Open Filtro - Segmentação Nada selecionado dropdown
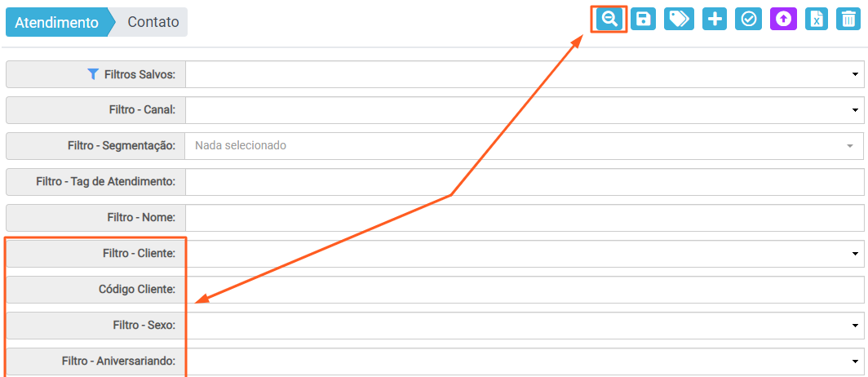The image size is (868, 377). coord(525,145)
